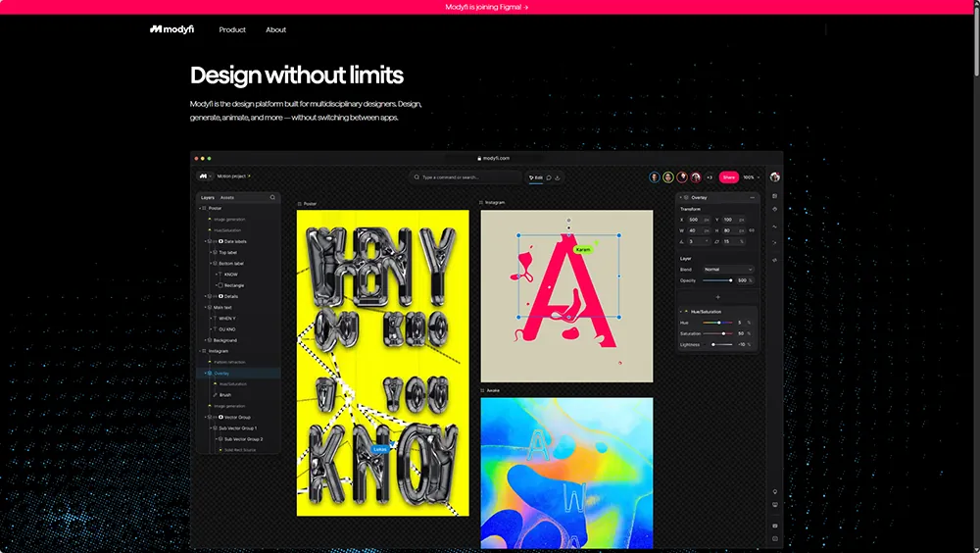The height and width of the screenshot is (553, 980).
Task: Click the star icon next to the Hue/Saturation header
Action: [686, 311]
